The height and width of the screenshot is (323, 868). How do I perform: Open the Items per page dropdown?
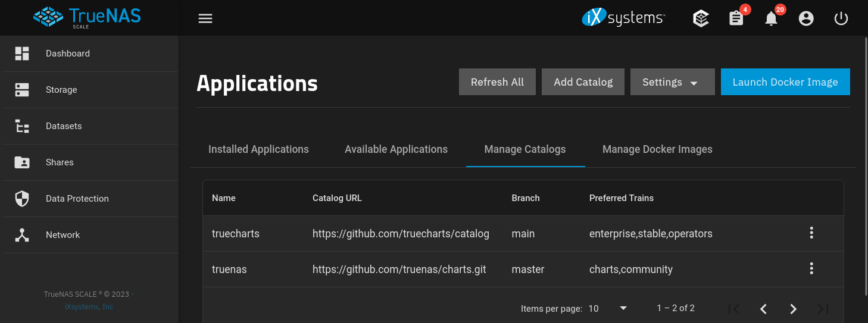pos(608,308)
